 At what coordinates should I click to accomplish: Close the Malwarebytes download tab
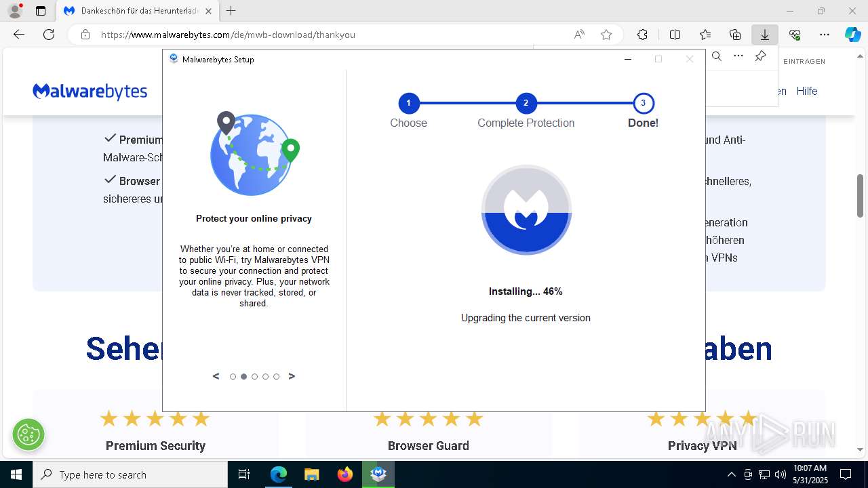point(208,11)
